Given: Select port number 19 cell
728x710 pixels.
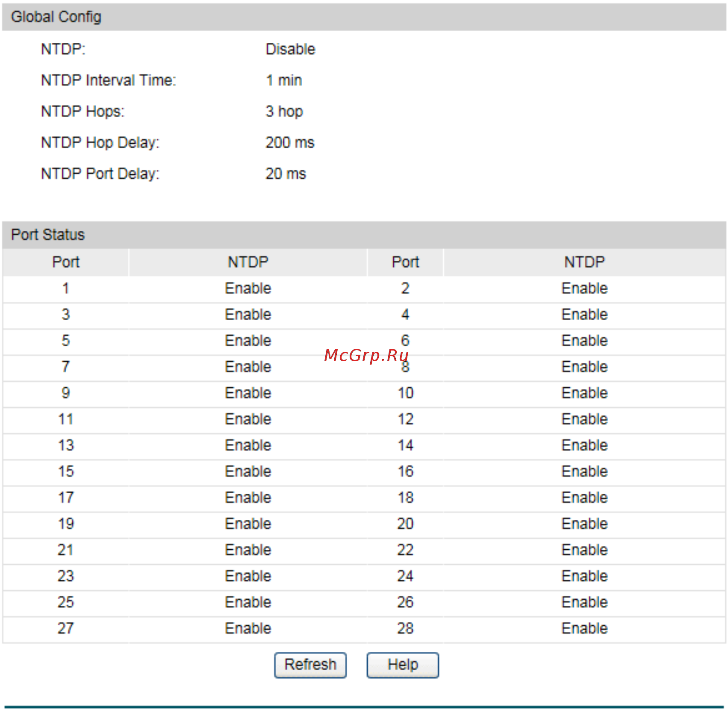Looking at the screenshot, I should click(66, 524).
